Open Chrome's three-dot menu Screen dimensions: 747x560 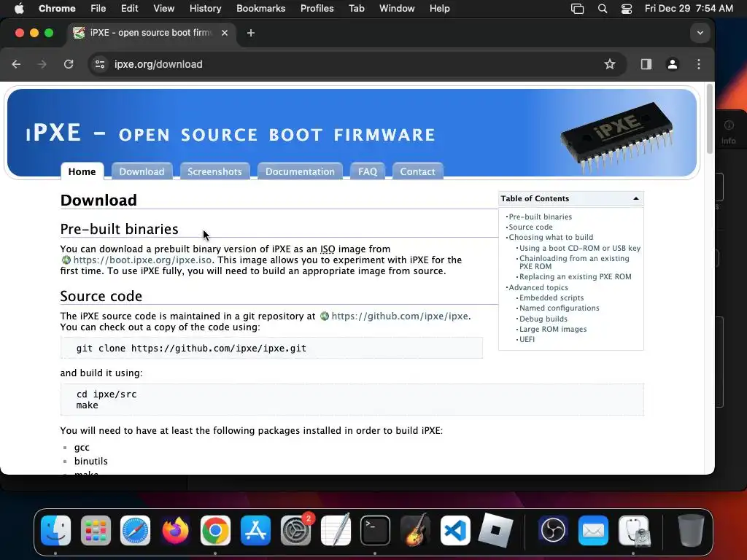[x=698, y=64]
